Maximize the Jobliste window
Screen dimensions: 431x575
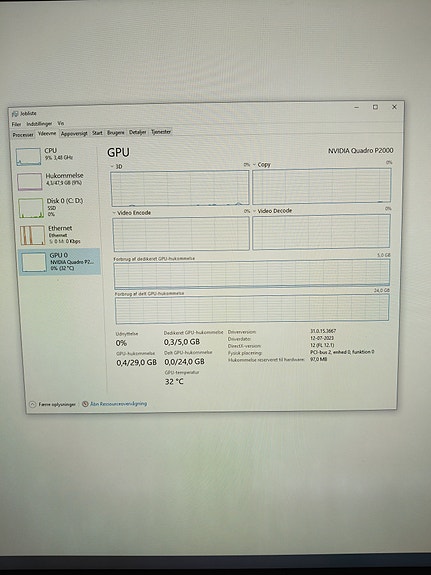pyautogui.click(x=375, y=107)
